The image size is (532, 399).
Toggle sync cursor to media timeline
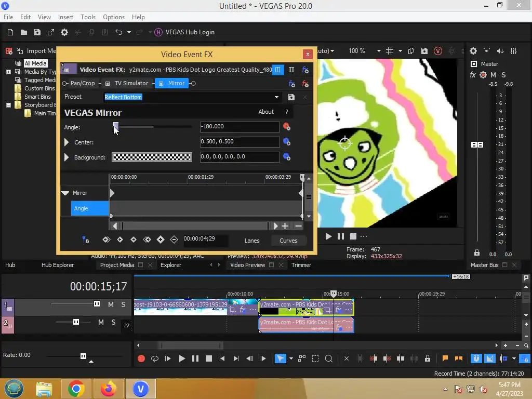86,240
